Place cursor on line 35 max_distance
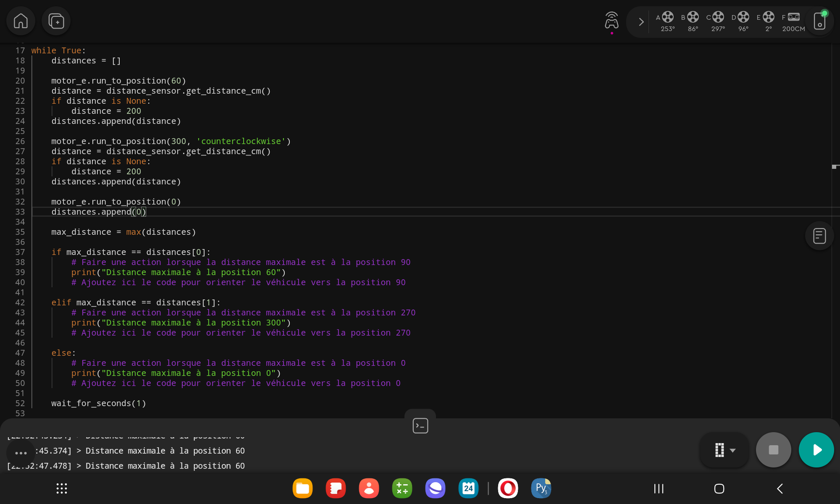840x504 pixels. coord(81,232)
